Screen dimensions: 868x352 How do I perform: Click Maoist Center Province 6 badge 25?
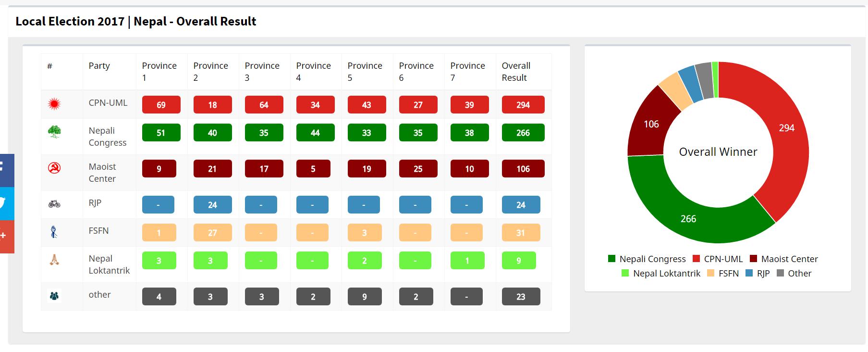(418, 169)
